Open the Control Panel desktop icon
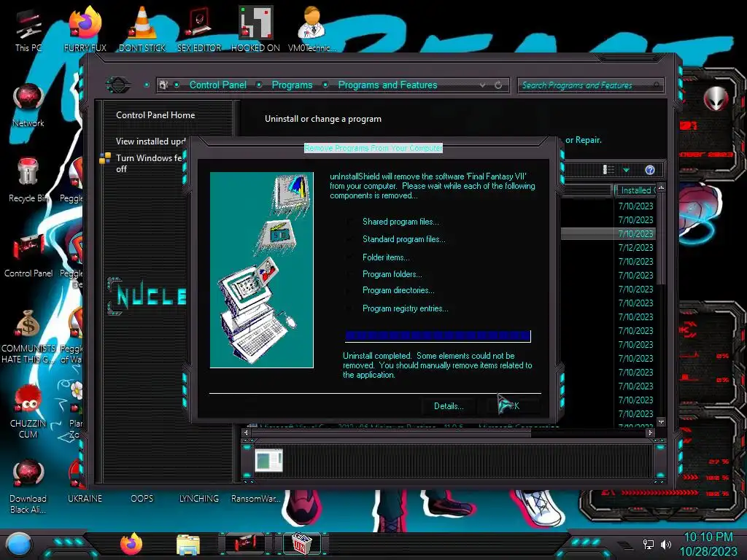Image resolution: width=747 pixels, height=560 pixels. tap(28, 256)
